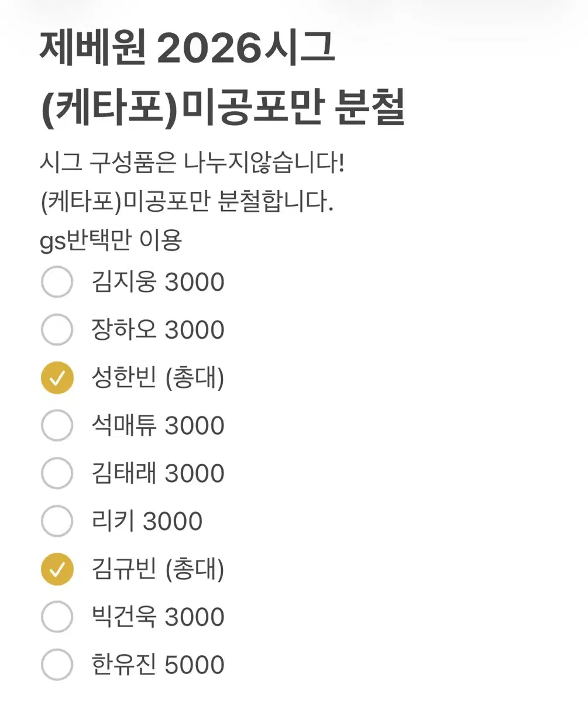Pick the radio circle next to 김태래 3000

coord(57,473)
